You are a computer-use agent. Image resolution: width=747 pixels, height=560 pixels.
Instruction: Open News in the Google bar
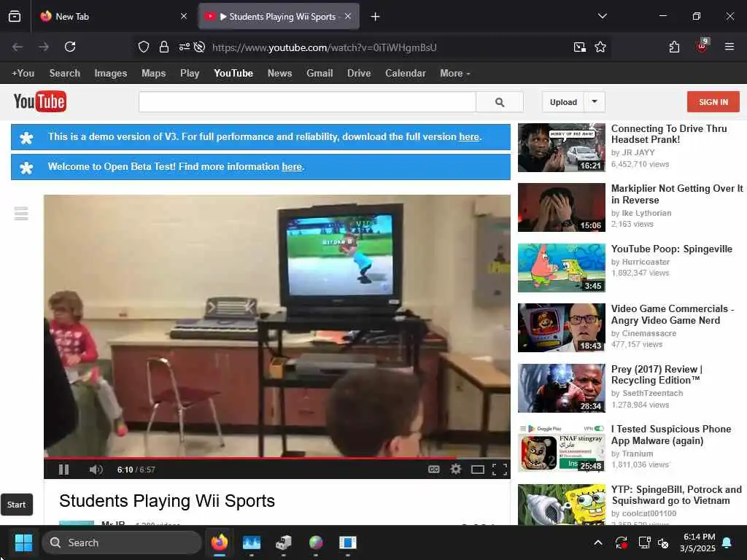279,74
